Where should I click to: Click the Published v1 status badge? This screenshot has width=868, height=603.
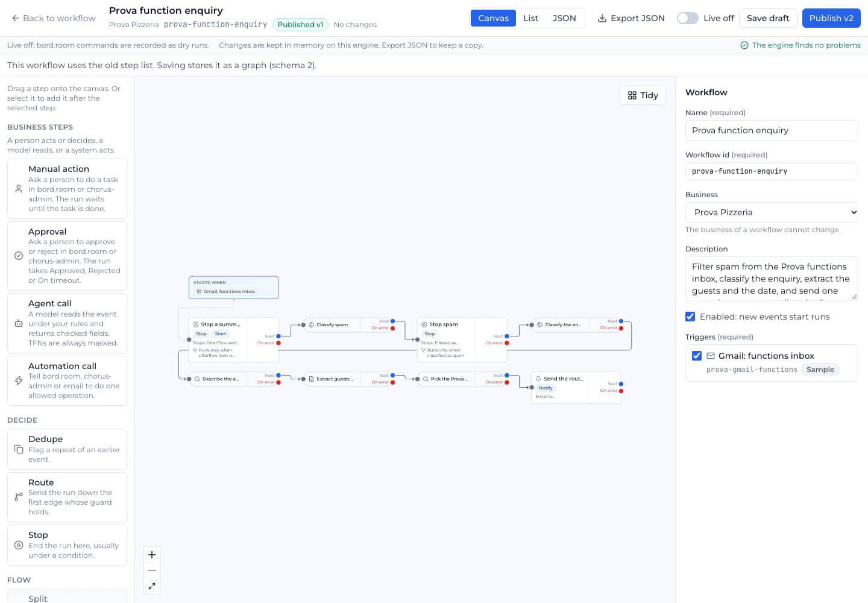(300, 25)
